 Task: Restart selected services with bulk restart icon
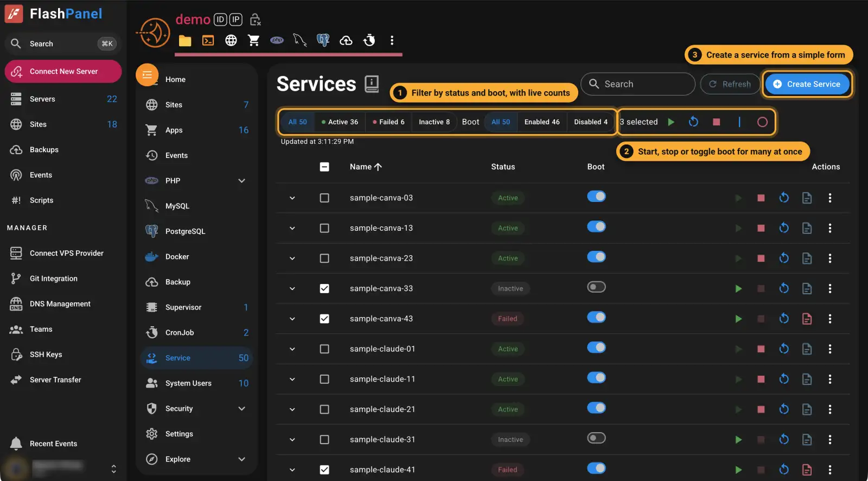(693, 122)
